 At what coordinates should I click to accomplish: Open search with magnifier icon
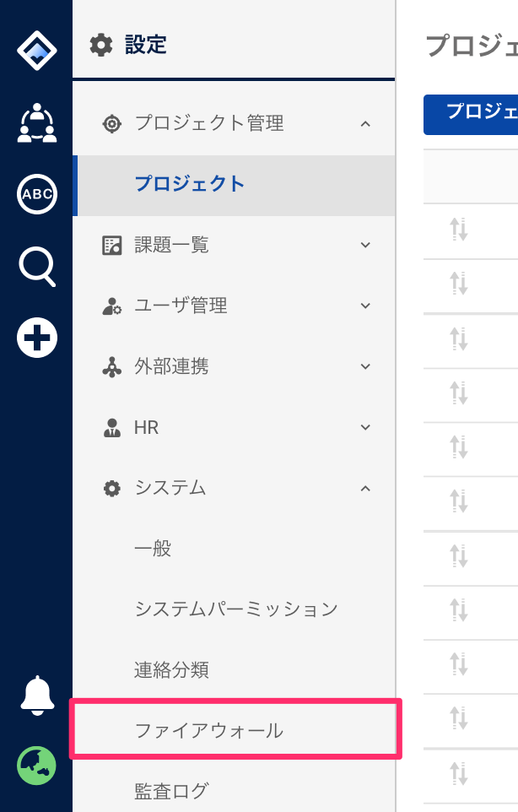[37, 266]
